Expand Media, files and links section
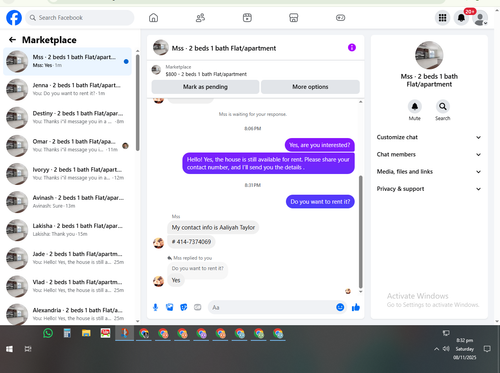Screen dimensions: 500x373 click(x=429, y=172)
